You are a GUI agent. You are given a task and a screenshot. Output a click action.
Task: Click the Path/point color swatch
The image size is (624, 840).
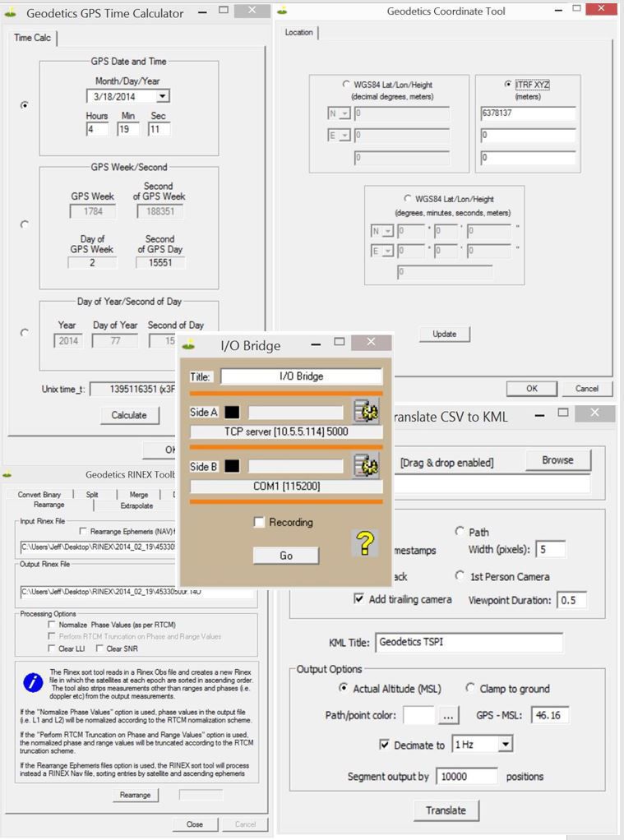point(418,716)
